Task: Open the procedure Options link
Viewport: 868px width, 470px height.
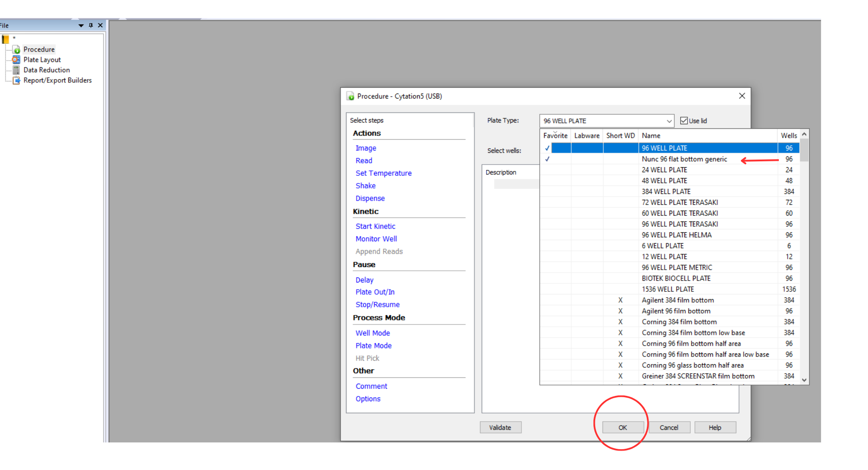Action: point(368,399)
